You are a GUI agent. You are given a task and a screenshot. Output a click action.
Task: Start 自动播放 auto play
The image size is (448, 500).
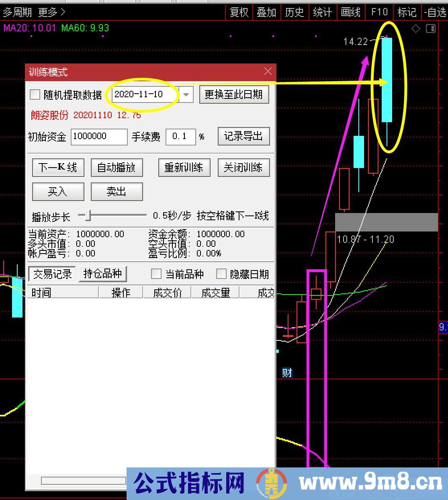coord(117,168)
